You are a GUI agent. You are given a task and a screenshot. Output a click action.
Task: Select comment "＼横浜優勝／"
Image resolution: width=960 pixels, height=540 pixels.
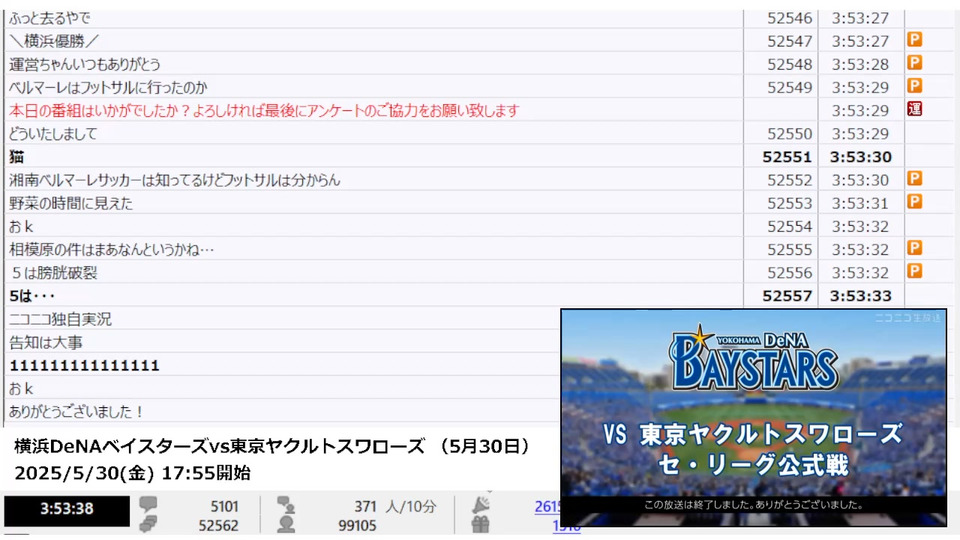[x=54, y=41]
